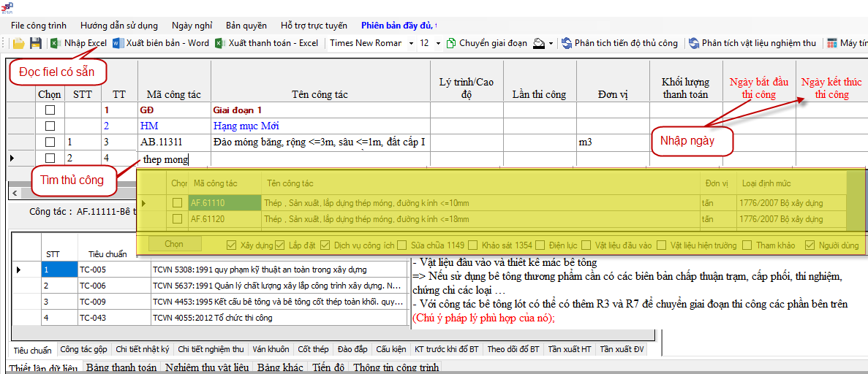Open the font size 12 dropdown
868x374 pixels.
coord(438,43)
